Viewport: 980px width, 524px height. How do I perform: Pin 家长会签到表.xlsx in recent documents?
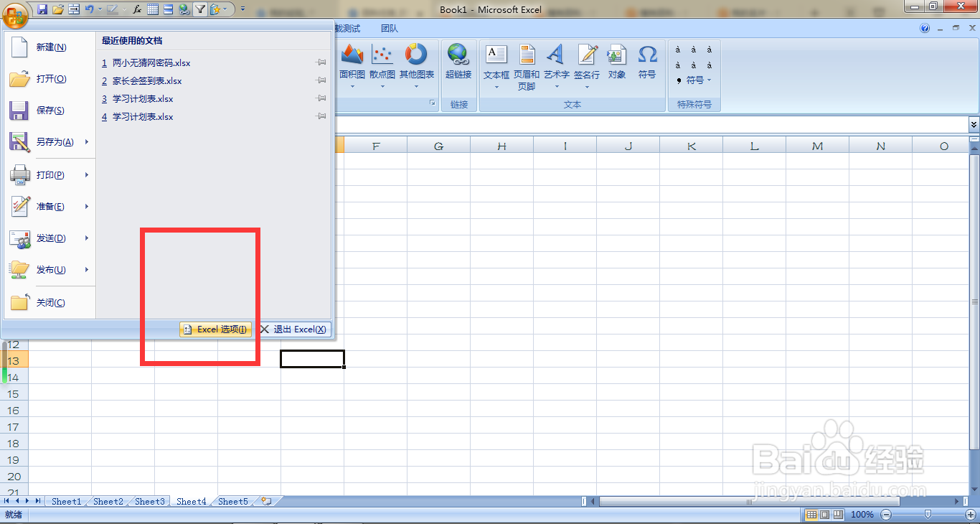(x=321, y=81)
